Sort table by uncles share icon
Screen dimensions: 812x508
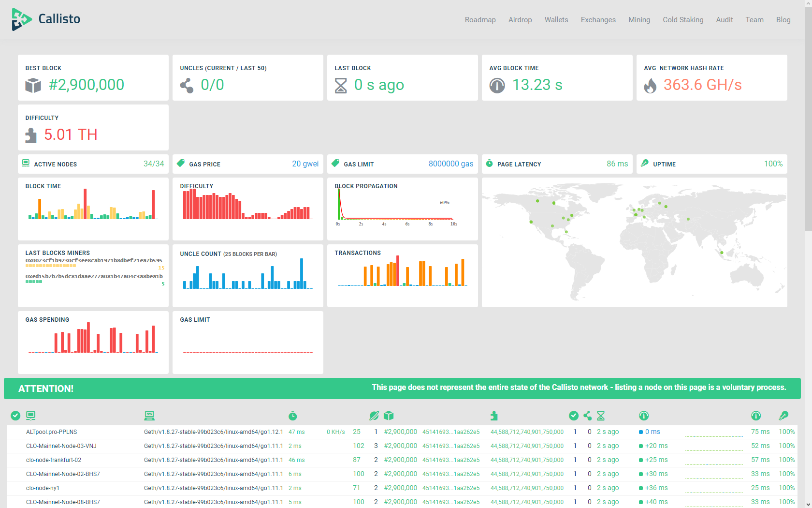click(x=587, y=416)
